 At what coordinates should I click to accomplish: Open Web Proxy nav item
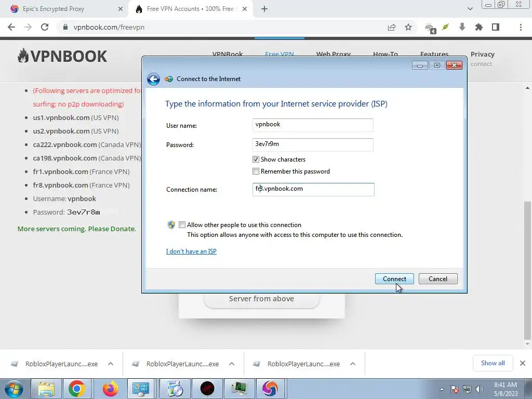pos(333,54)
